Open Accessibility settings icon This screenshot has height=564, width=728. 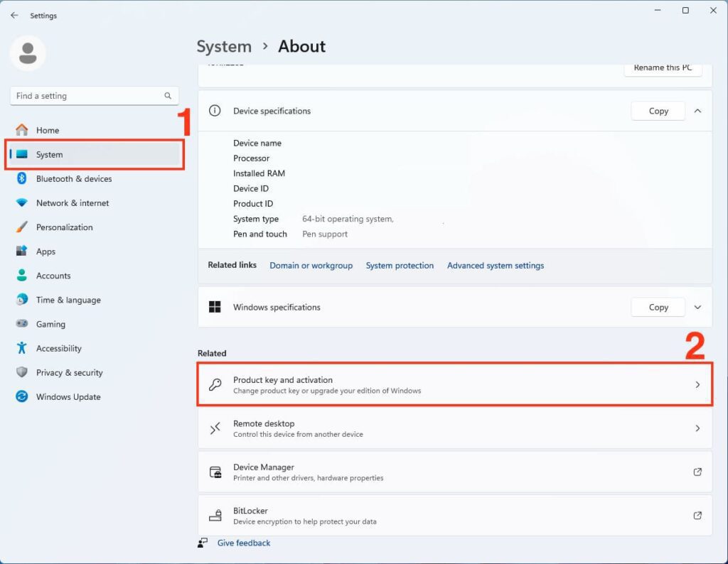pos(22,348)
